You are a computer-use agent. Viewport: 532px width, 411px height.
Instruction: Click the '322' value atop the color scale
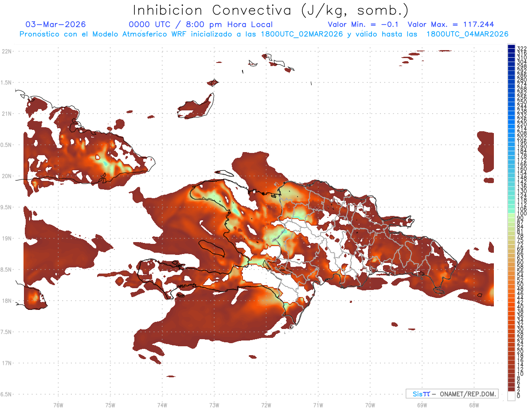click(x=522, y=48)
